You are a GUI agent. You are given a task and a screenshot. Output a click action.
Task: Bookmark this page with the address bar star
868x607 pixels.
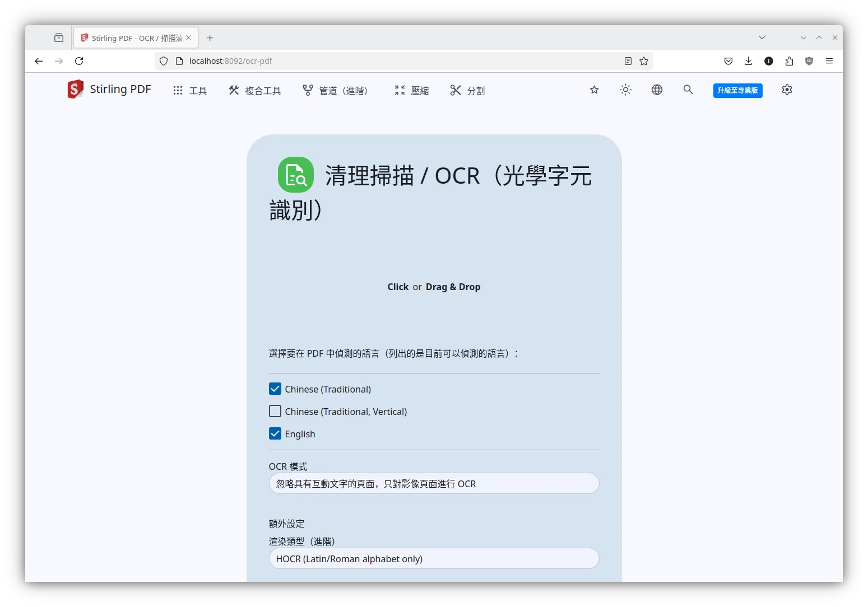(x=644, y=61)
